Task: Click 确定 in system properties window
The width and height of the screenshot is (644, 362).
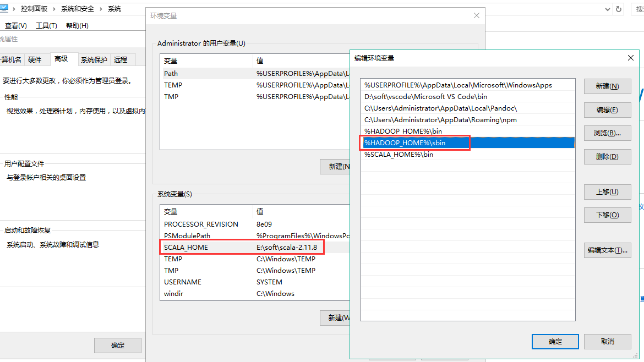Action: coord(117,345)
